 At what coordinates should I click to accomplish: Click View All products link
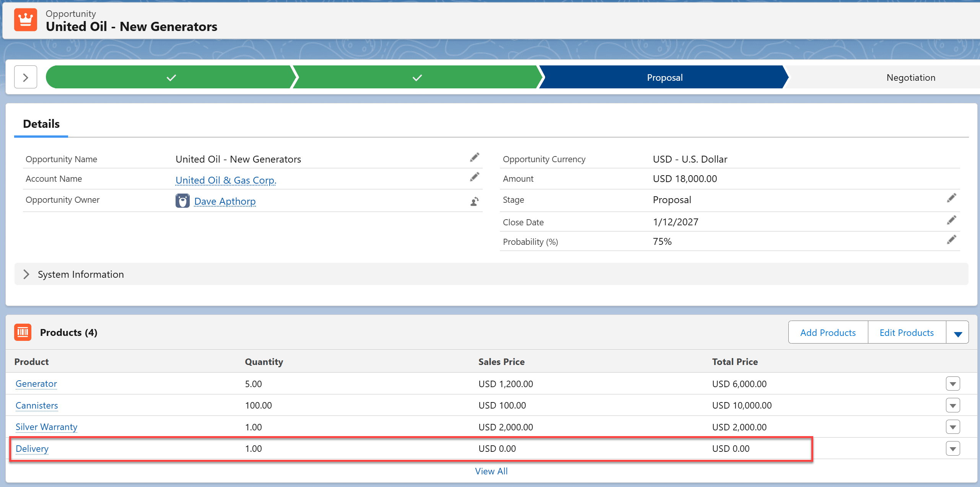pos(491,471)
